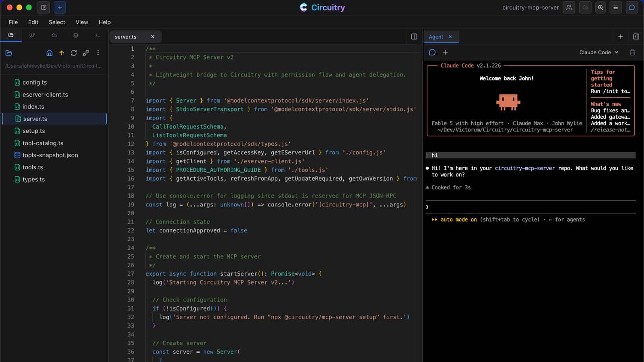Toggle the chat panel icon in title bar
The height and width of the screenshot is (362, 644).
[632, 7]
